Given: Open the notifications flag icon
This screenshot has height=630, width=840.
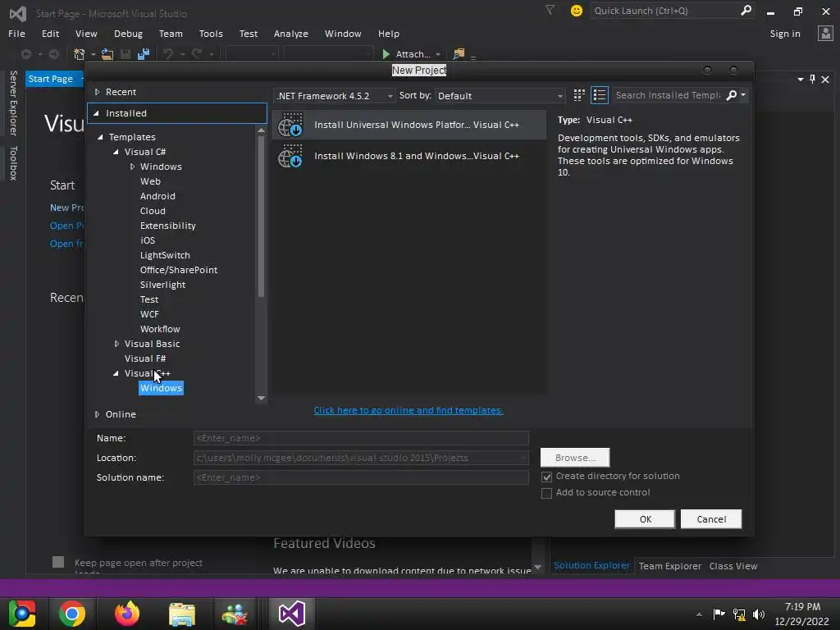Looking at the screenshot, I should [550, 10].
